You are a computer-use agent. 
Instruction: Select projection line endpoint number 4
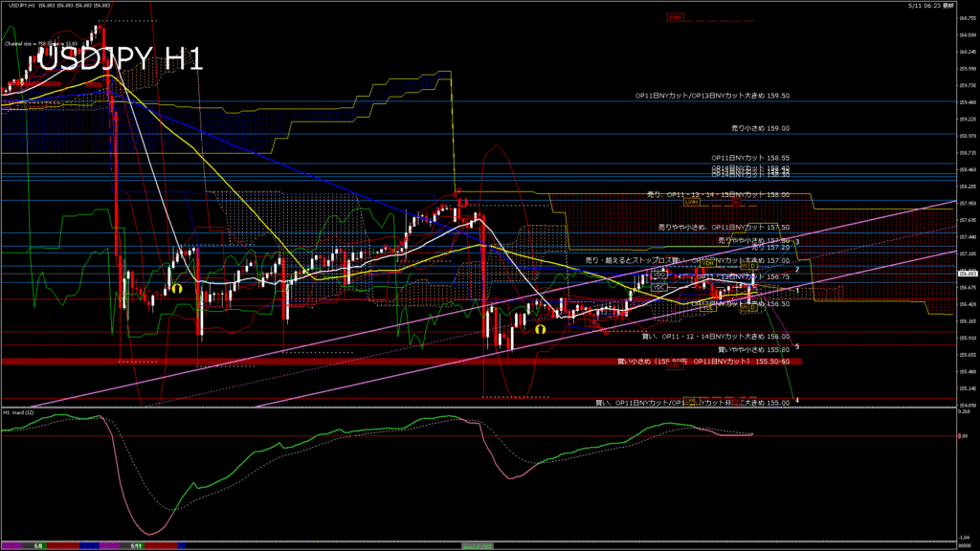(x=797, y=401)
